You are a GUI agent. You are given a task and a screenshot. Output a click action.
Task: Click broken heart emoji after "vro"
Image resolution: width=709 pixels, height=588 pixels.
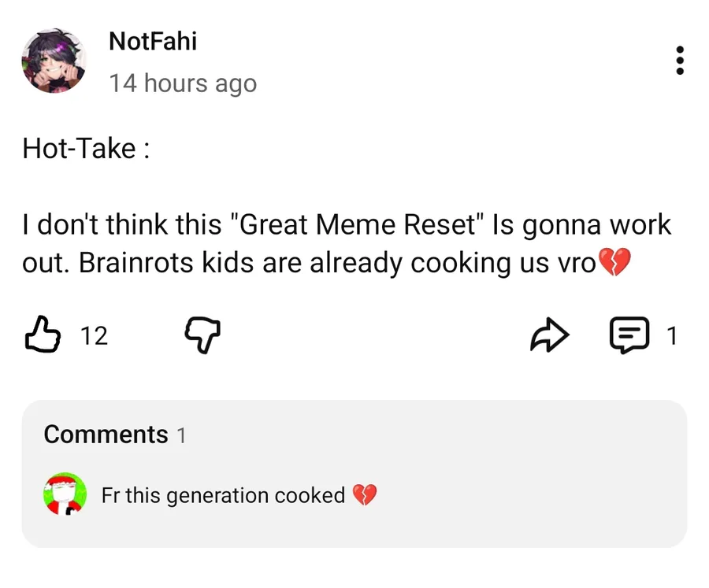[x=615, y=263]
